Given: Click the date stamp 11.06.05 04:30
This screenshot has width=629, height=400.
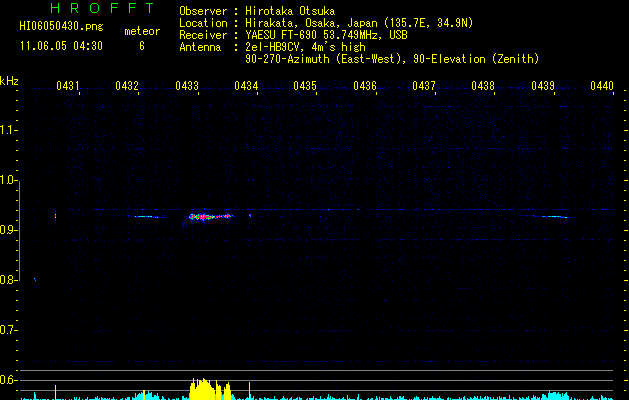Looking at the screenshot, I should click(61, 46).
